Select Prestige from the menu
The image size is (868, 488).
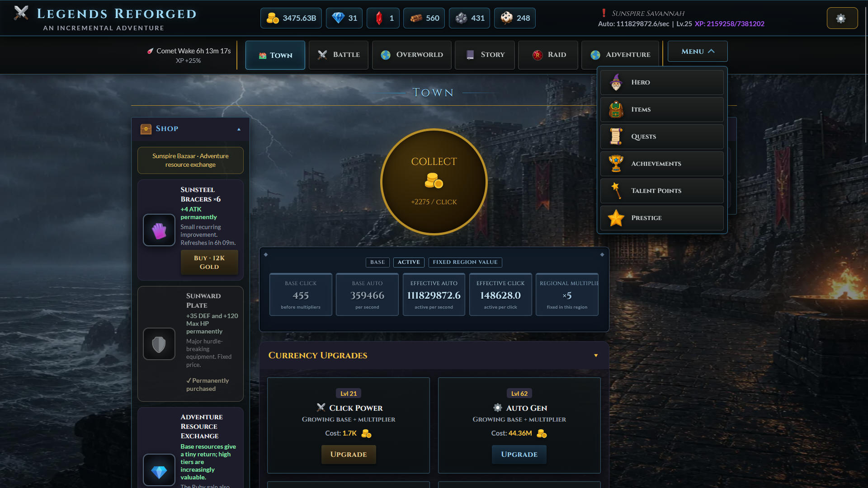(662, 218)
